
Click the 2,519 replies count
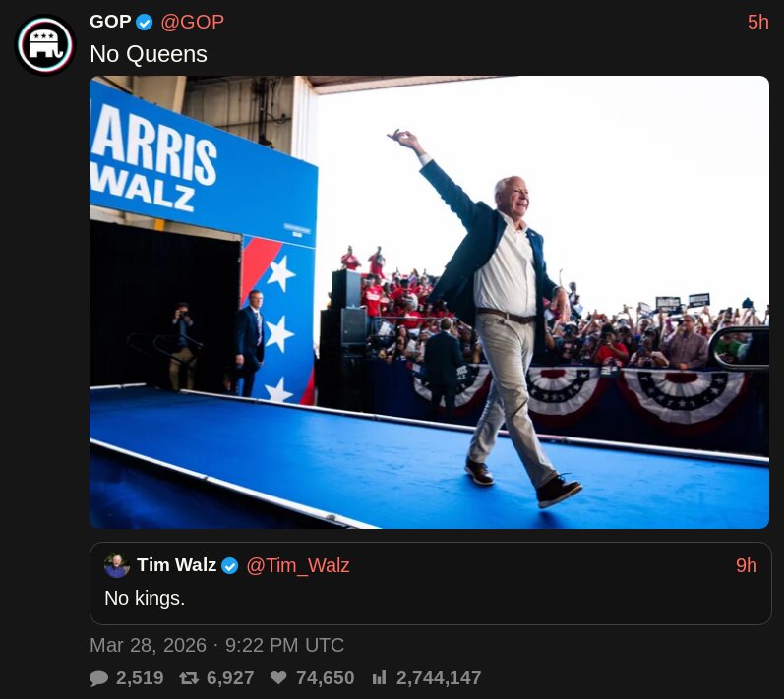tap(140, 678)
